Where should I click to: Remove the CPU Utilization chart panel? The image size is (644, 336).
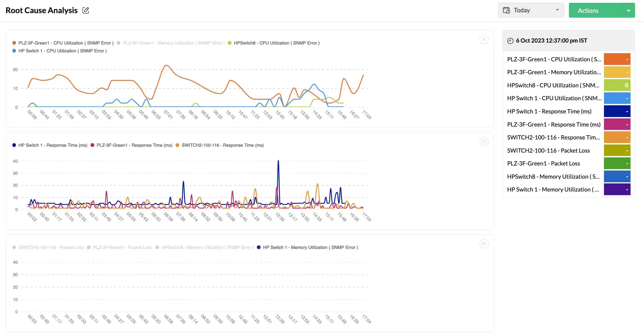(x=484, y=39)
